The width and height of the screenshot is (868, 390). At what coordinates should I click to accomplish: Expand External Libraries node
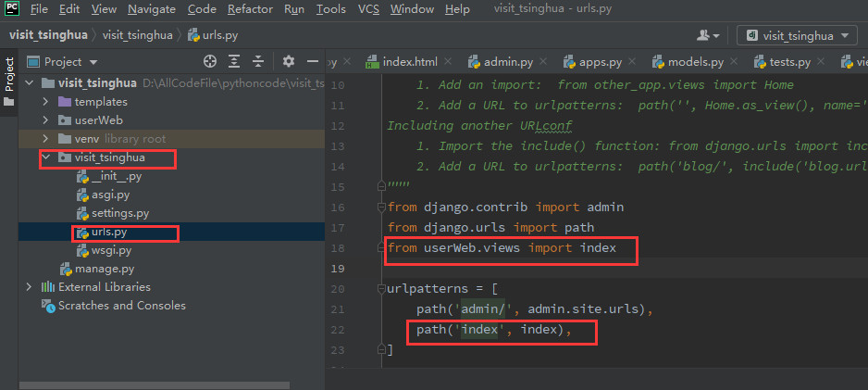point(30,287)
